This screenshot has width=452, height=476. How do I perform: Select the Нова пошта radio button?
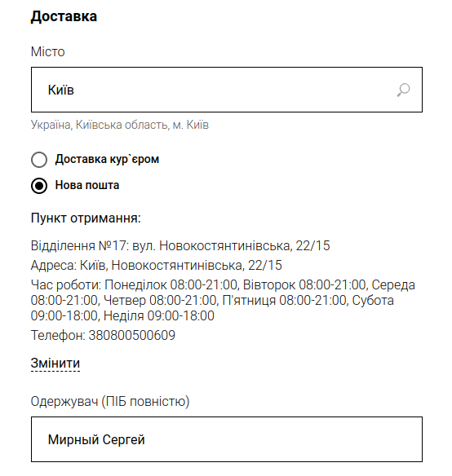pos(39,186)
